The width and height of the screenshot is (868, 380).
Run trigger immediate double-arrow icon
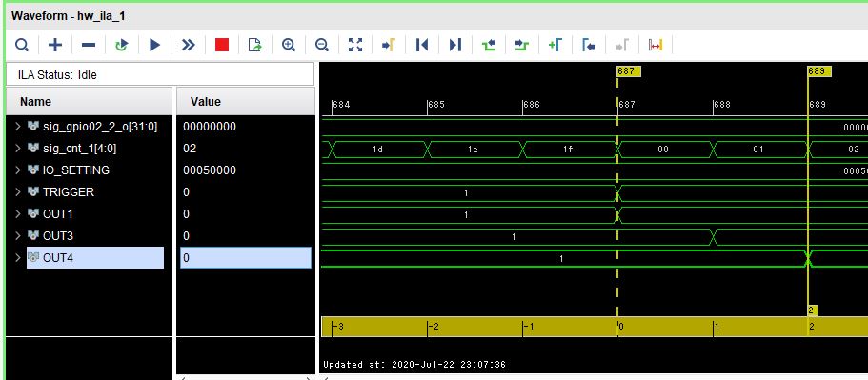189,45
